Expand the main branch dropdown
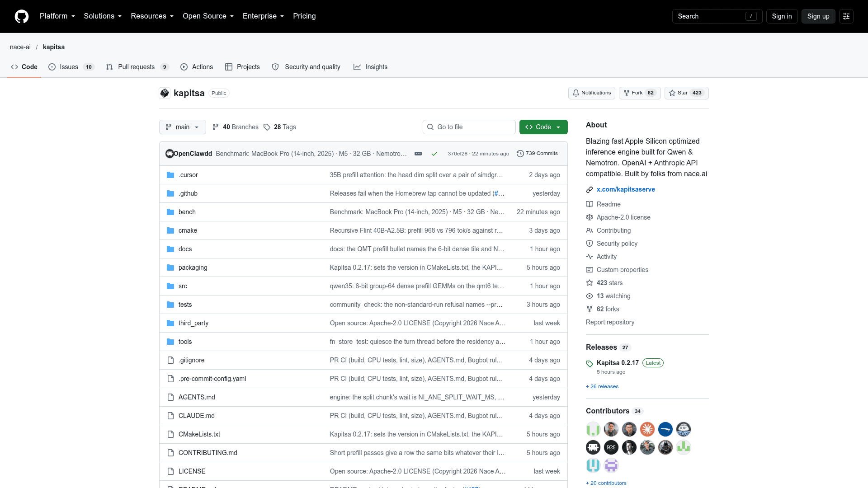 (x=183, y=127)
